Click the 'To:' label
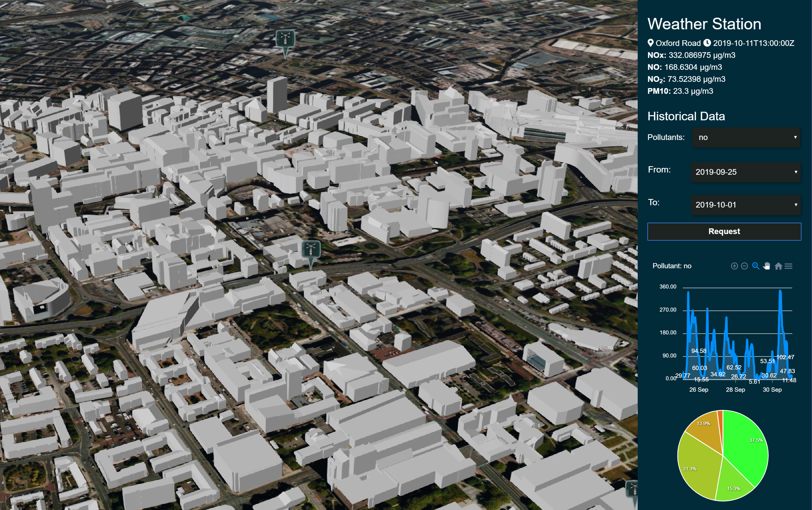 (x=653, y=202)
